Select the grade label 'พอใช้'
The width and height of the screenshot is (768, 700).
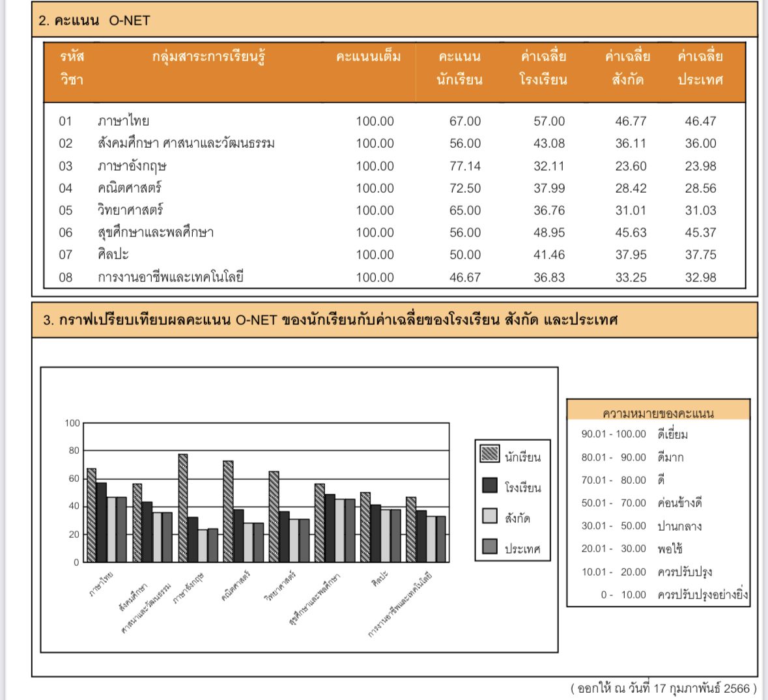pyautogui.click(x=670, y=548)
